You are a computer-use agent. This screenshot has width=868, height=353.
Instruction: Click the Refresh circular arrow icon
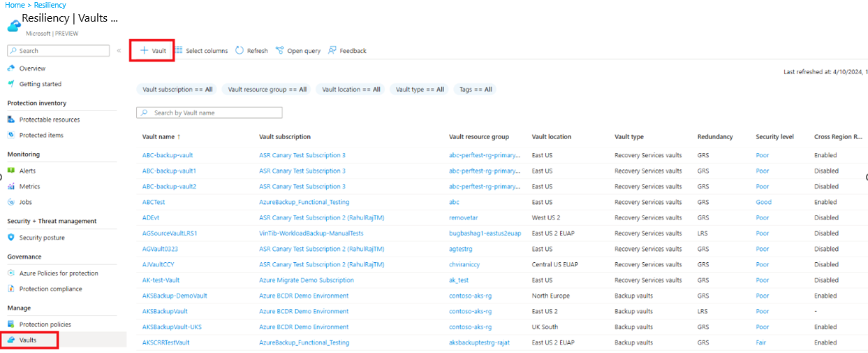coord(240,50)
